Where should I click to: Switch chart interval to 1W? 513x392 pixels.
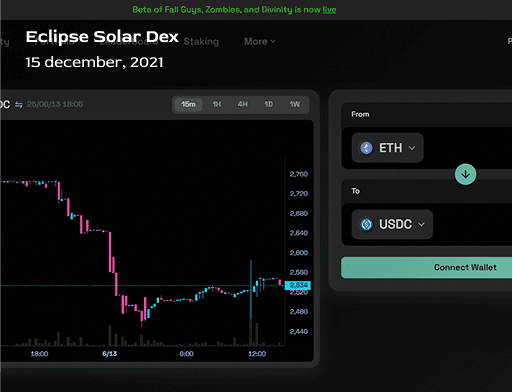[x=295, y=104]
